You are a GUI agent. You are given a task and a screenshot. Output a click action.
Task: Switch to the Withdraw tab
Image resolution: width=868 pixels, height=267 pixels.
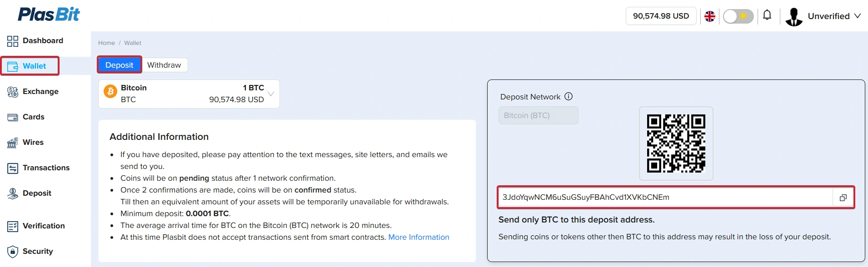[x=165, y=64]
